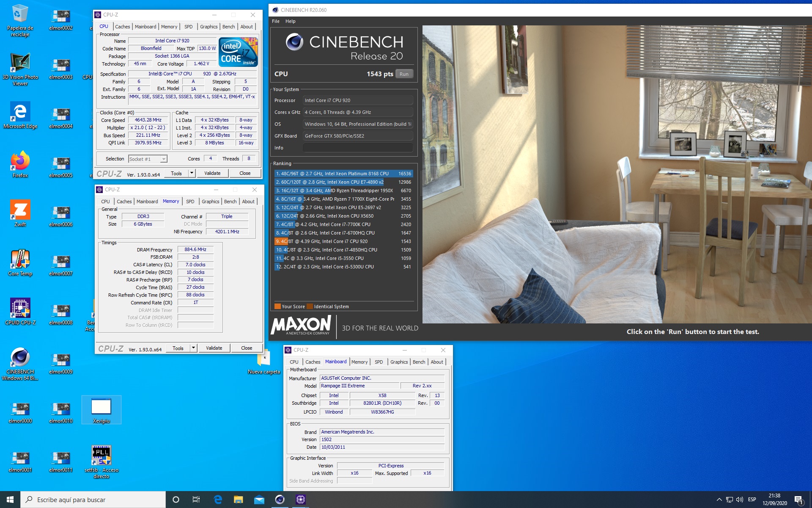Open the 3D Vision Photo Viewer icon
This screenshot has width=812, height=508.
(x=20, y=69)
